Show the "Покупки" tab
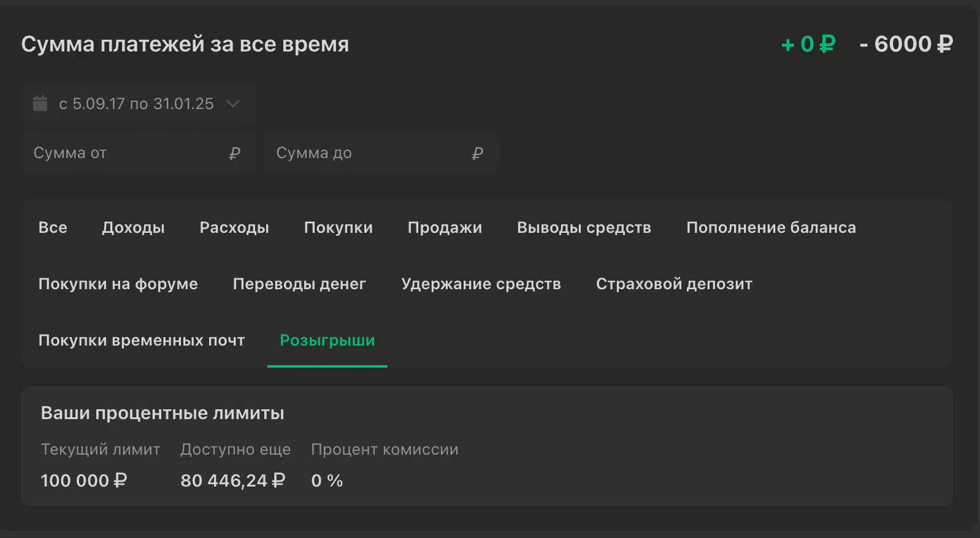 pos(338,227)
